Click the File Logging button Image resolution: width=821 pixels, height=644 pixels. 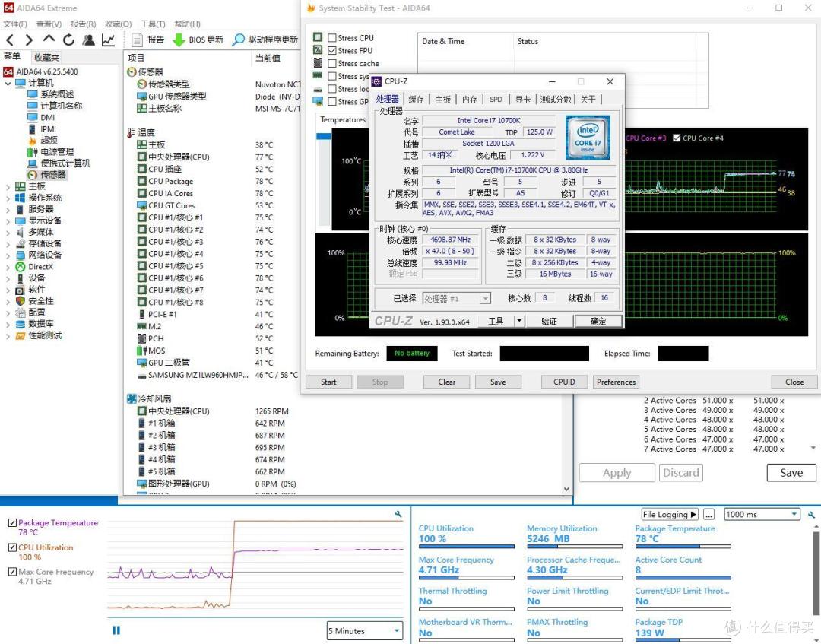[x=670, y=515]
